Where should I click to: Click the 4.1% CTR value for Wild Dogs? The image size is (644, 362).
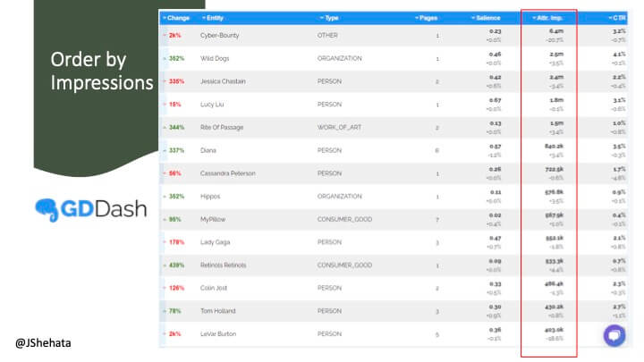(x=619, y=55)
